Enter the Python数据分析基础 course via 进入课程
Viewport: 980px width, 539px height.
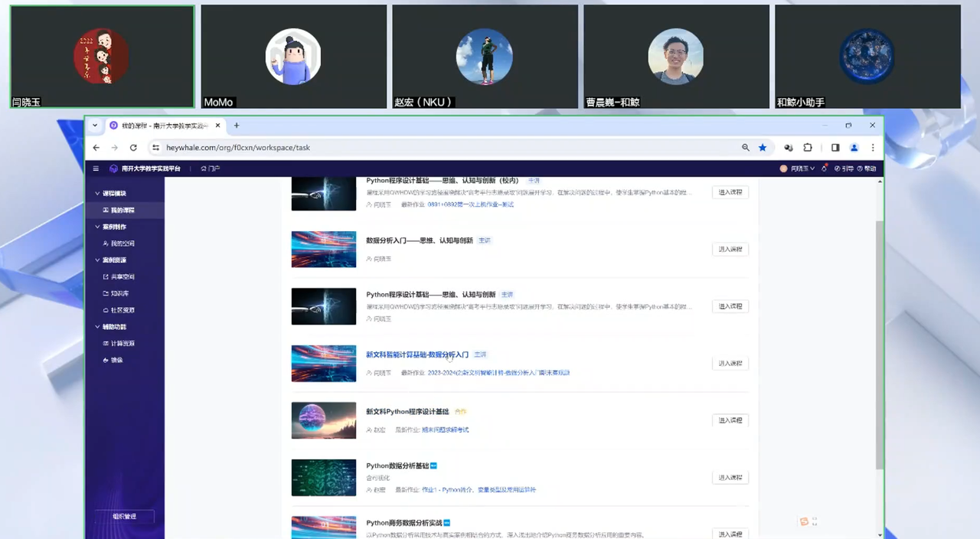(x=730, y=478)
